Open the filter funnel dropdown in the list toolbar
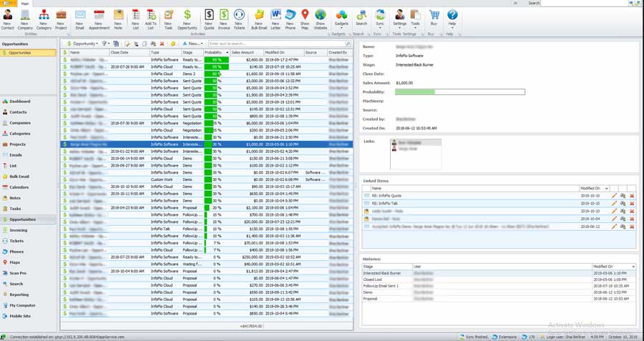Screen dimensions: 644x341 click(x=106, y=44)
